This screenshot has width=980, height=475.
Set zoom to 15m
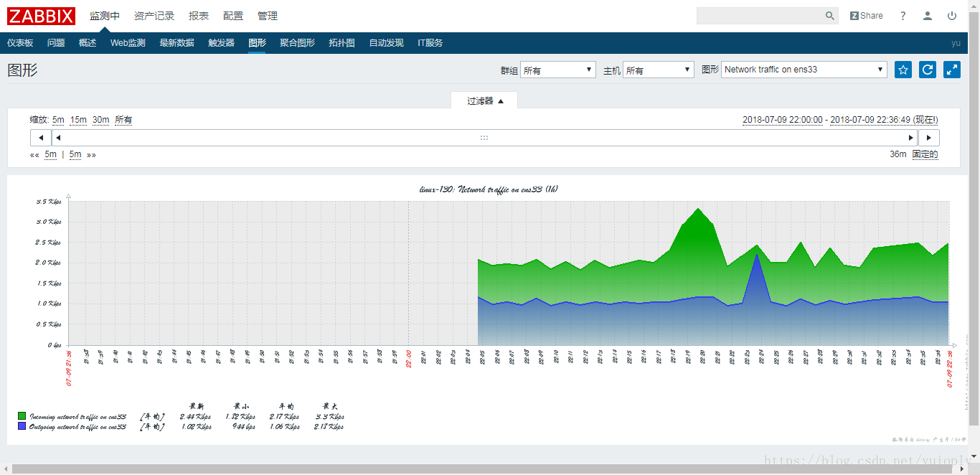click(78, 120)
